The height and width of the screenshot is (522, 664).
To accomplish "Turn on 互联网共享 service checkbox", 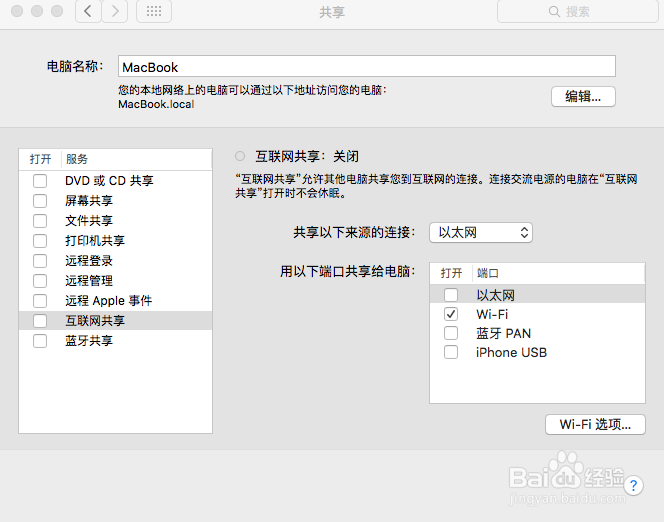I will [40, 320].
